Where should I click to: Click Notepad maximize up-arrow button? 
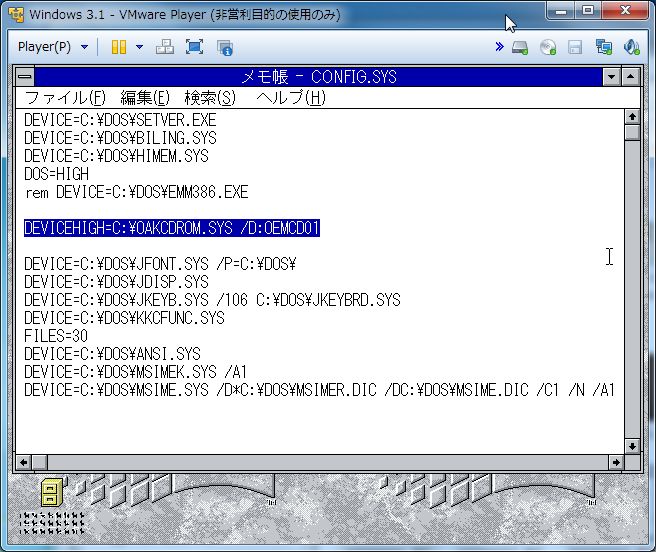point(630,77)
